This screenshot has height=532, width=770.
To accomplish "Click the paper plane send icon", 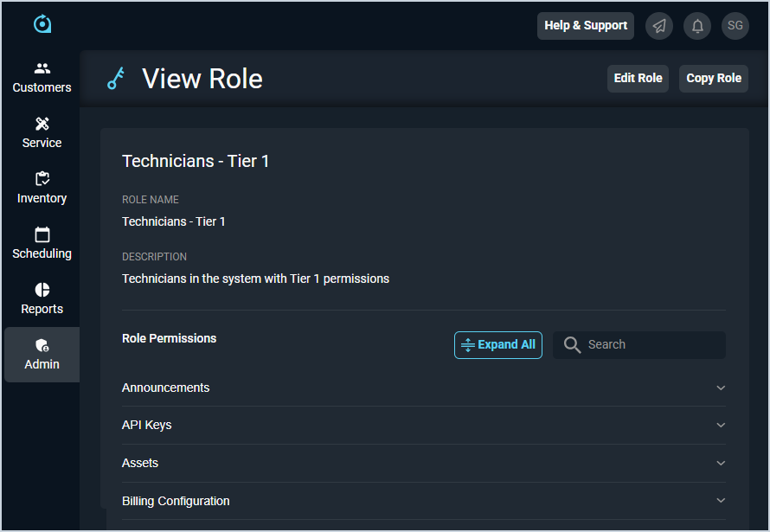I will tap(659, 26).
